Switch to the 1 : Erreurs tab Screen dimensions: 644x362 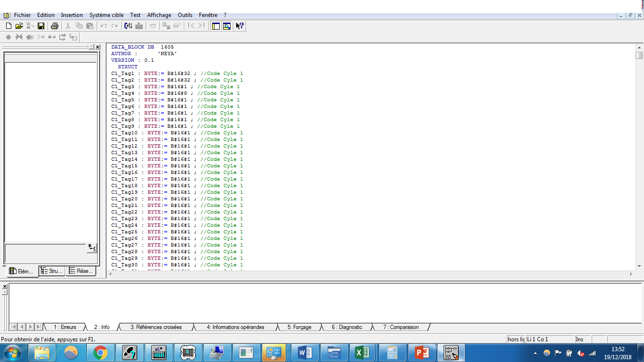(65, 327)
